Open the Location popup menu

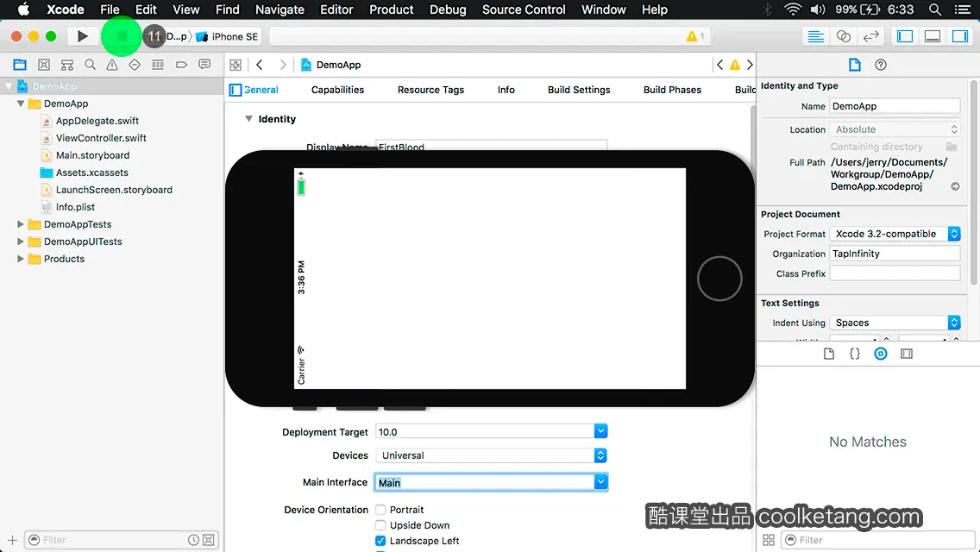point(895,129)
